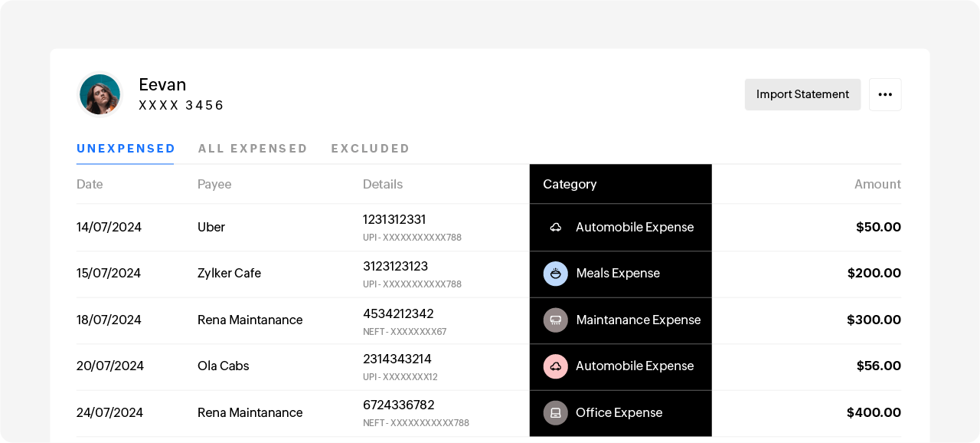
Task: Select the Zylker Cafe payee entry
Action: 229,274
